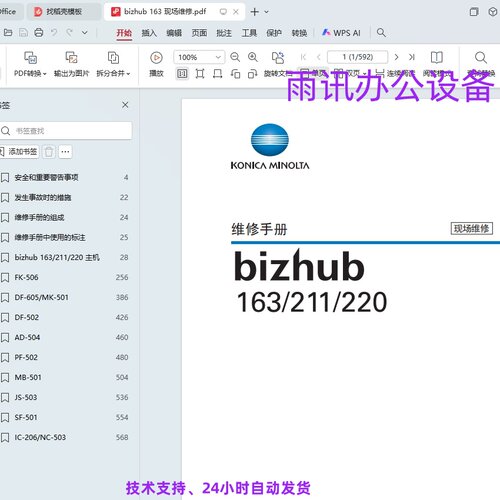Open bookmark DF-605/MK-501

point(65,297)
